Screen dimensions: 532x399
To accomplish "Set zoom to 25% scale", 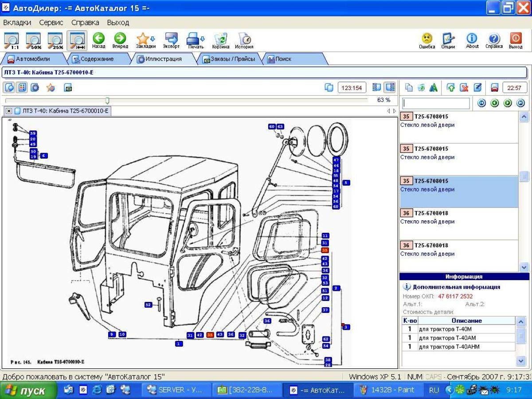I will tap(55, 40).
